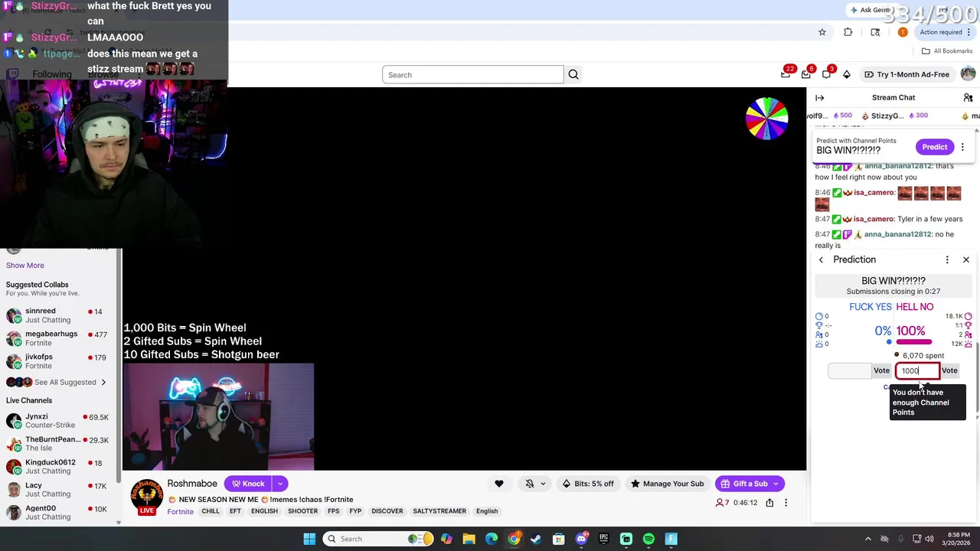
Task: Click Bits: 5% off button
Action: 588,484
